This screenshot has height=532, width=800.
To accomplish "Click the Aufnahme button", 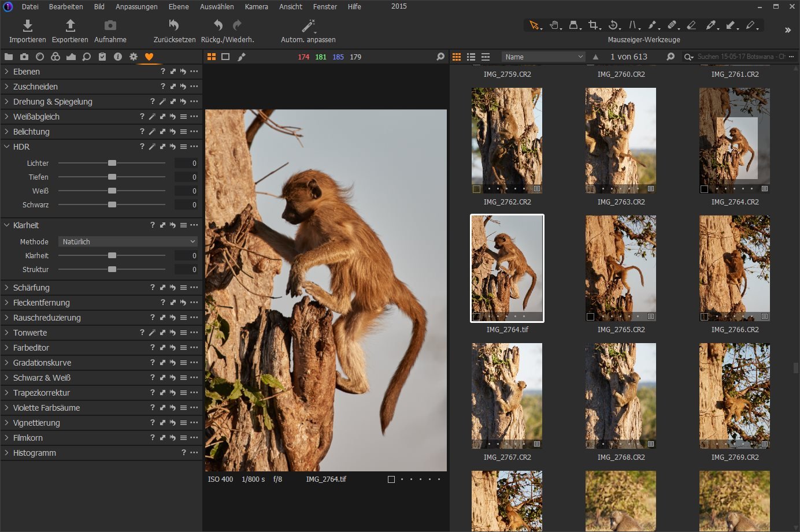I will [x=110, y=31].
